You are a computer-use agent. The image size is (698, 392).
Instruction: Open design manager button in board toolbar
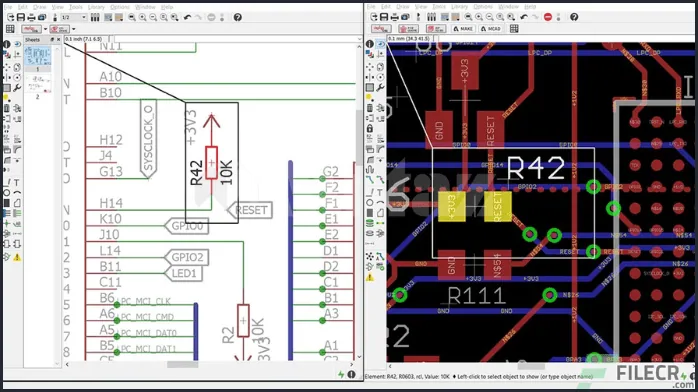pyautogui.click(x=381, y=29)
